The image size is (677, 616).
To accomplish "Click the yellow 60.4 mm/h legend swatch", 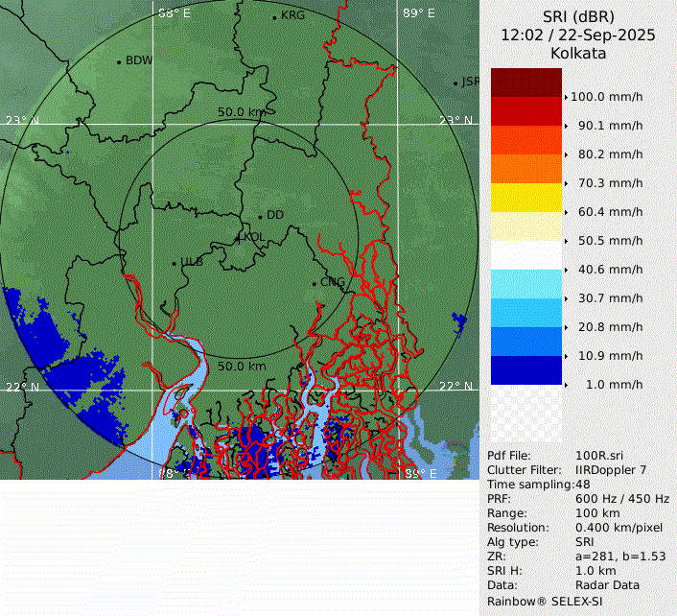I will point(525,198).
